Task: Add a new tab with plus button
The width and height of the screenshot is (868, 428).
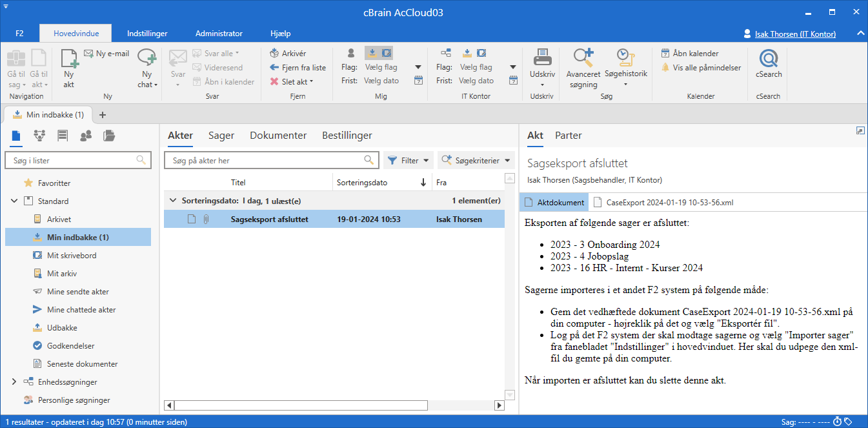Action: [102, 115]
